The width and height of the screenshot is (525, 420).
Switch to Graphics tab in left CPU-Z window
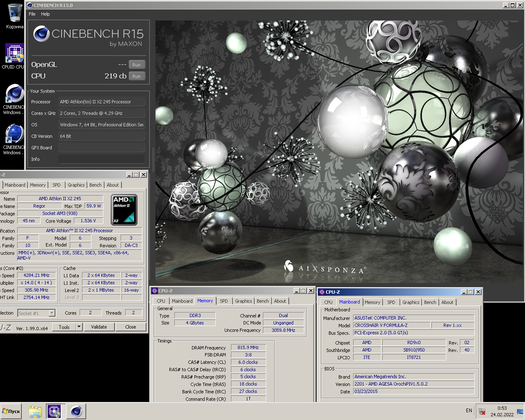pyautogui.click(x=76, y=185)
